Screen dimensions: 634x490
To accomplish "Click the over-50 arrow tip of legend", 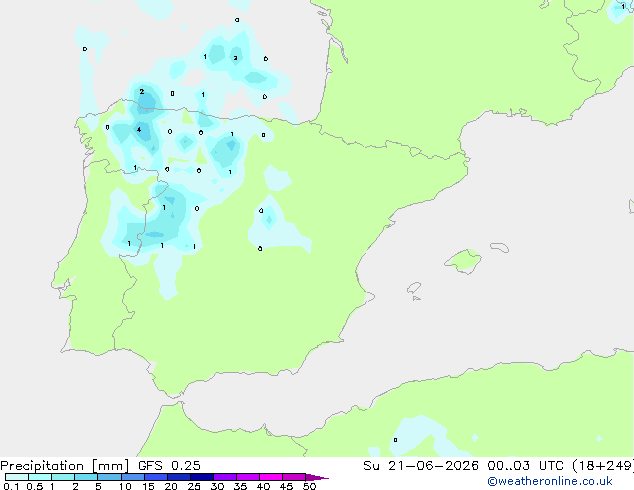I will (317, 477).
